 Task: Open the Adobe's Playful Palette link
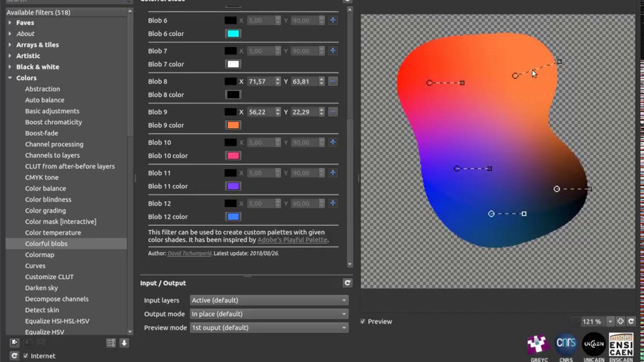pos(292,240)
